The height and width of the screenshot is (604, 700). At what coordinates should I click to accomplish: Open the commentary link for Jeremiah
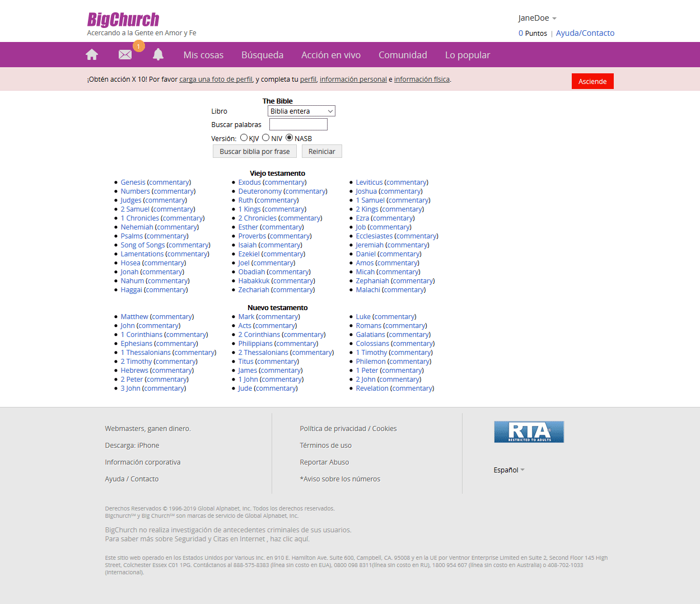point(408,245)
